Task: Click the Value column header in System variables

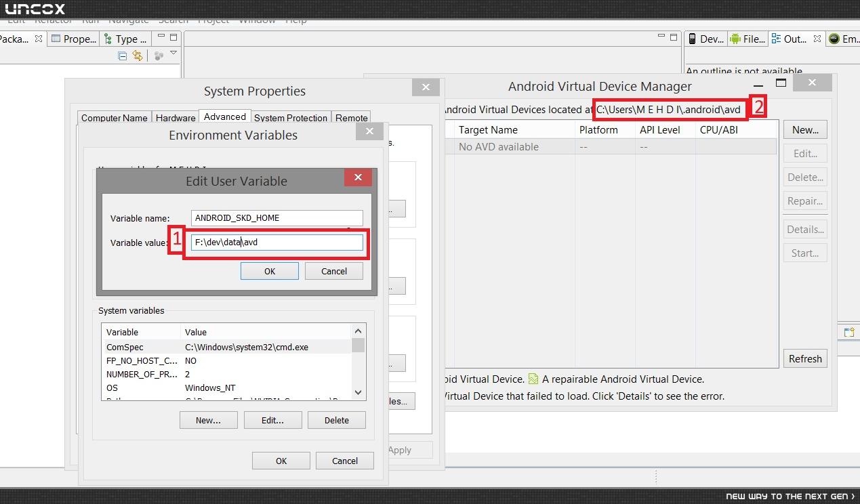Action: pyautogui.click(x=266, y=332)
